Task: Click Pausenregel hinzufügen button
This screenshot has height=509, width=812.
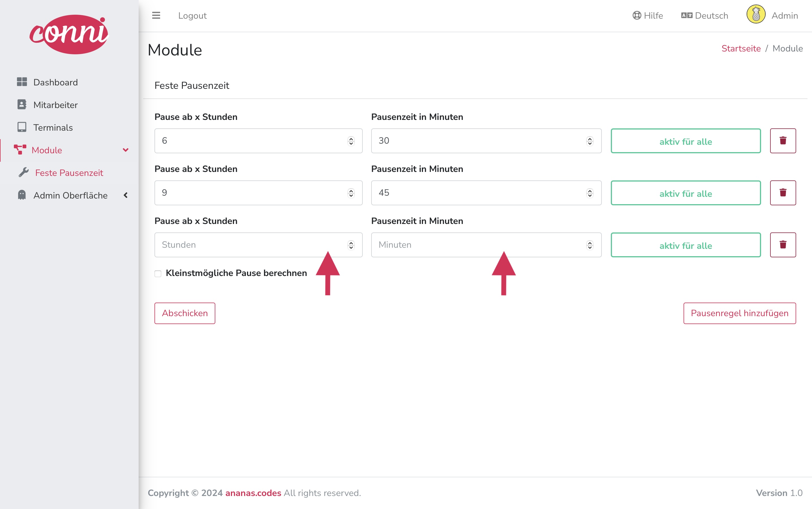Action: [740, 313]
